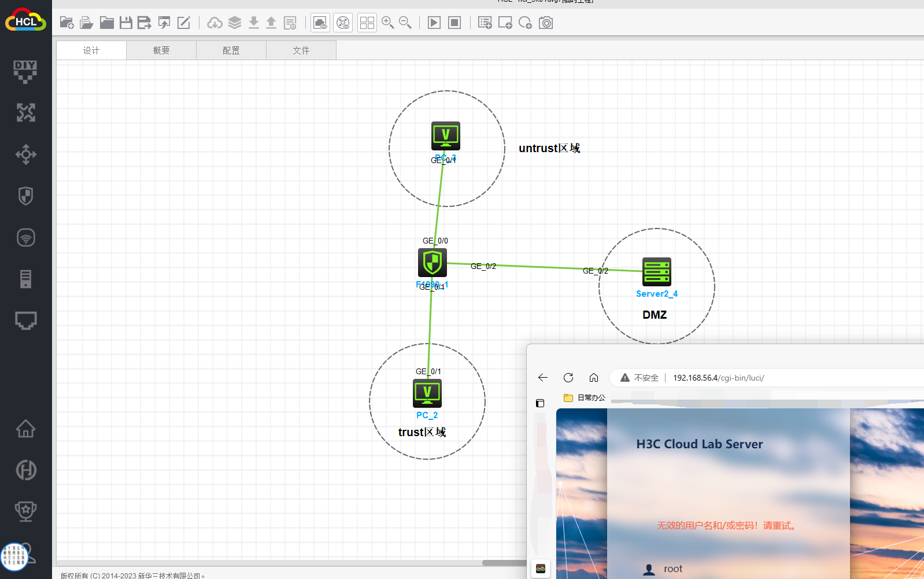Toggle the interface name display button
Image resolution: width=924 pixels, height=579 pixels.
tap(320, 23)
